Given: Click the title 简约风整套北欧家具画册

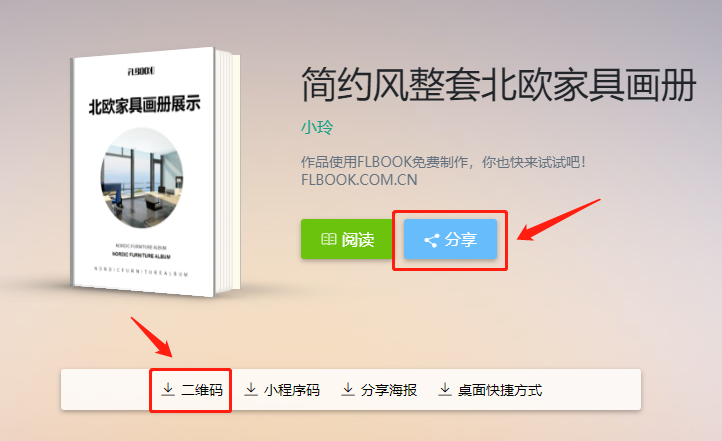Looking at the screenshot, I should click(x=498, y=84).
